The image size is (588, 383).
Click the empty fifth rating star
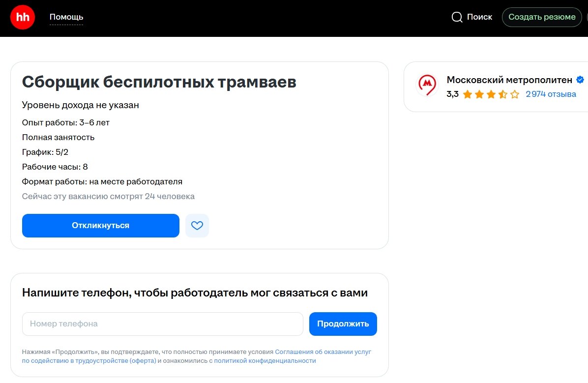514,94
